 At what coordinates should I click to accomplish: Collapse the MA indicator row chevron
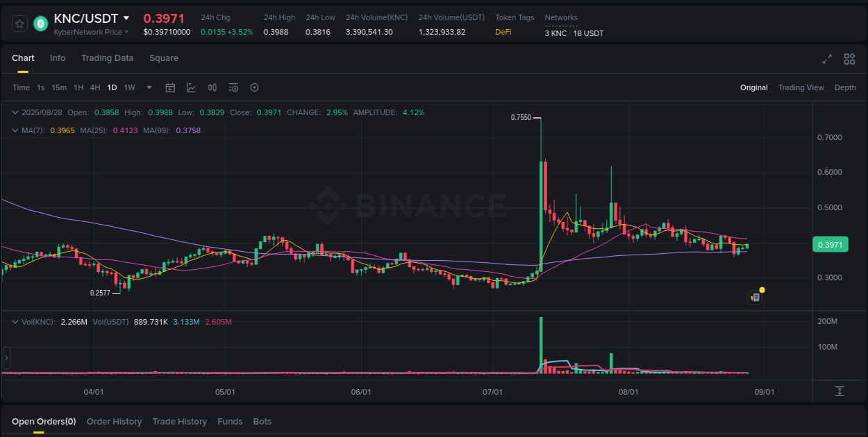(15, 130)
